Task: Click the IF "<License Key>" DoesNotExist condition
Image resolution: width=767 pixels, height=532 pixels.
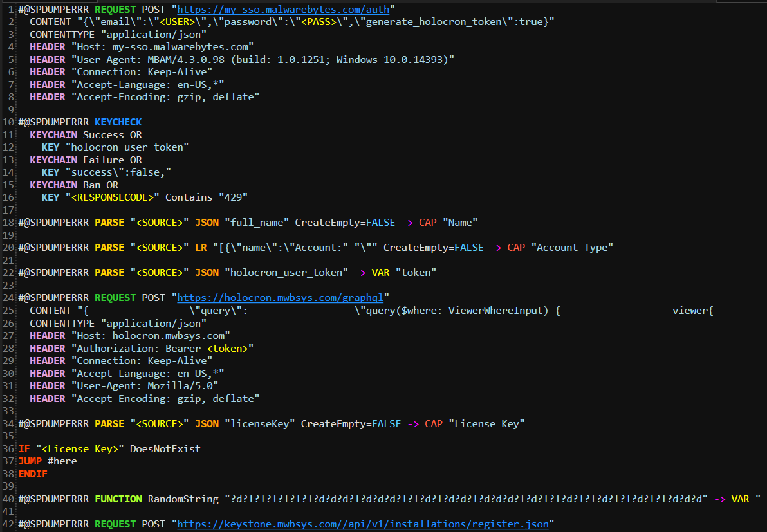Action: [109, 449]
